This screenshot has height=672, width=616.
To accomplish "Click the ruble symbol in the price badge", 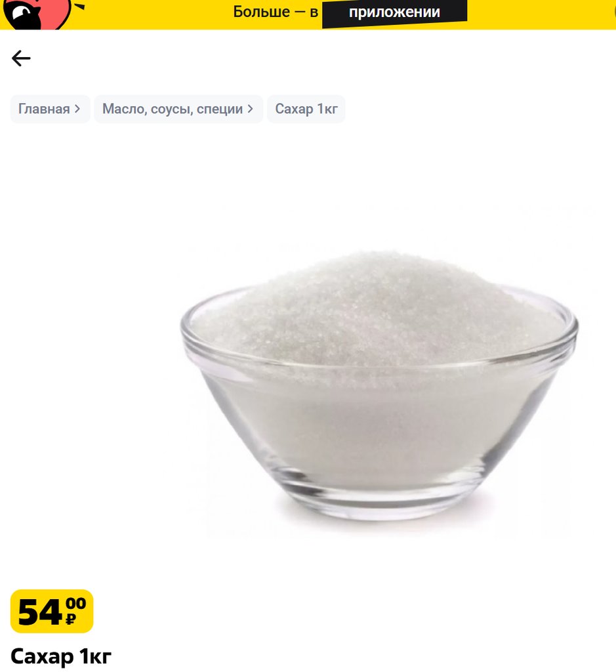I will click(71, 618).
